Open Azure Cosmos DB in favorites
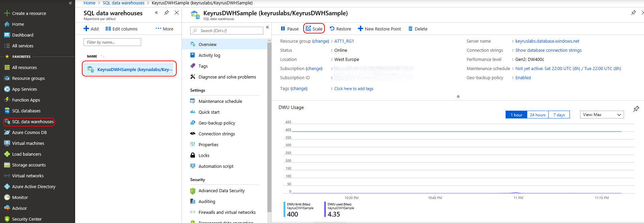644x223 pixels. coord(29,132)
